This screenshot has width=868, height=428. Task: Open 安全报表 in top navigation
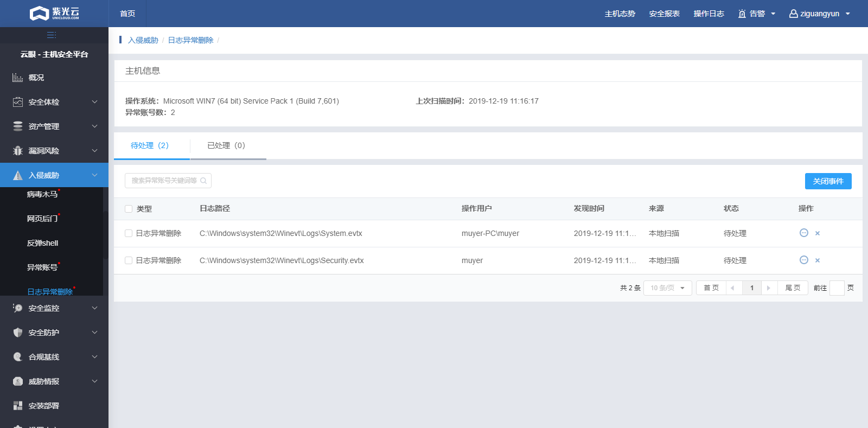[665, 14]
